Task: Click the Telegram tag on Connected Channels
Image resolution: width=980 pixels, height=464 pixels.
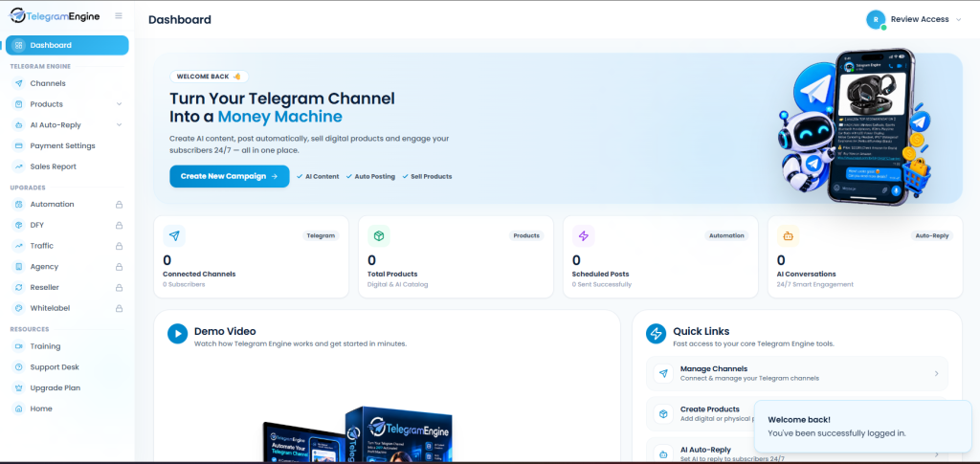Action: pyautogui.click(x=322, y=236)
